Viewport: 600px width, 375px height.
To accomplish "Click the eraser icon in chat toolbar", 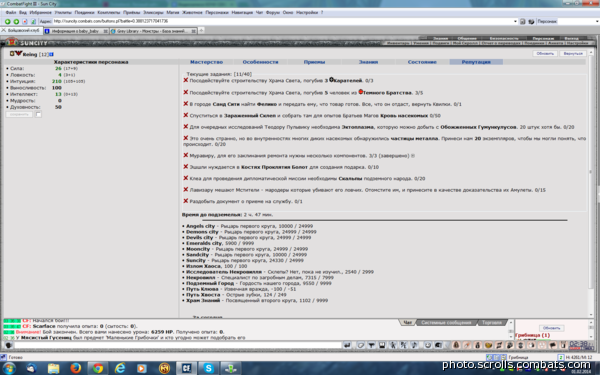I will (x=360, y=345).
